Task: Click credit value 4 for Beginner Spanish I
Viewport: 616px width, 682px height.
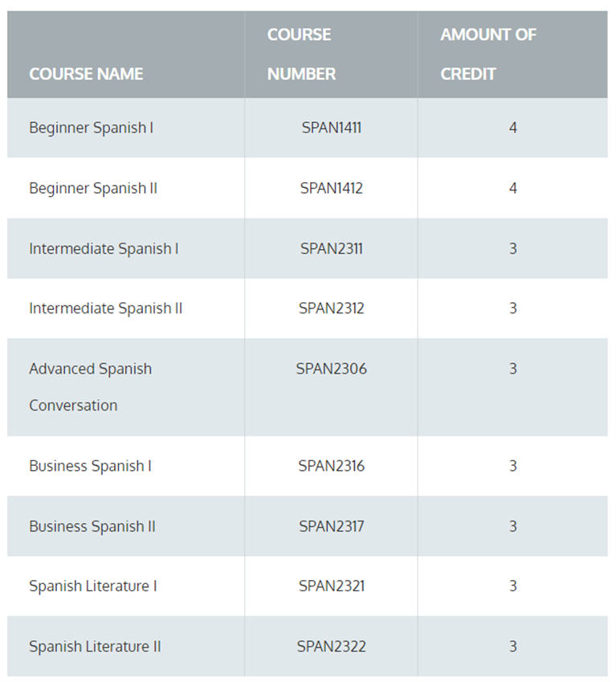Action: 513,128
